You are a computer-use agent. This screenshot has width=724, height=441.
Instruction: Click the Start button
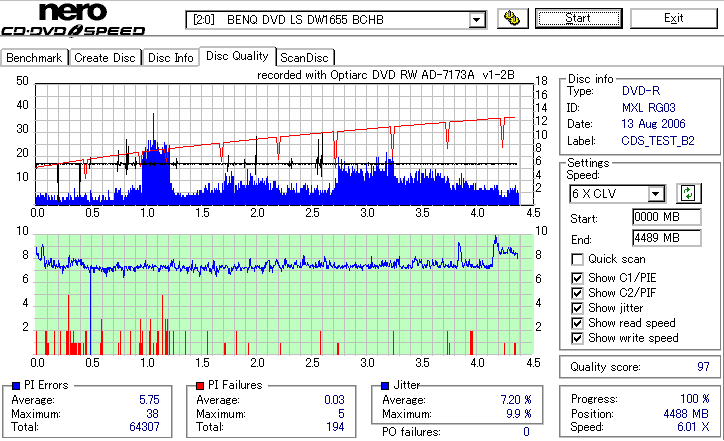click(x=579, y=18)
